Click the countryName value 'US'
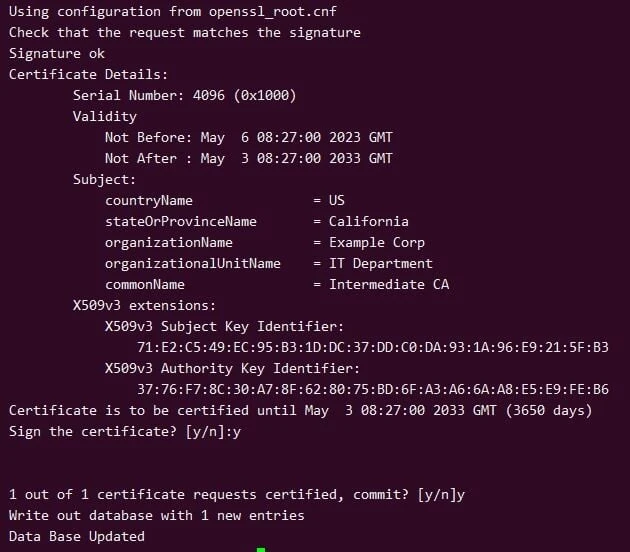 point(337,200)
